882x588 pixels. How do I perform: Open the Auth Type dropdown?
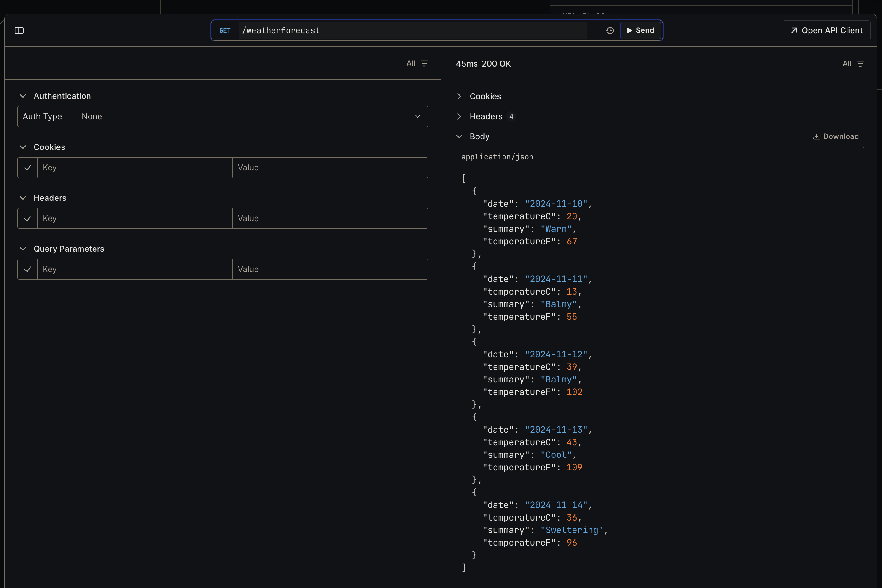coord(223,117)
